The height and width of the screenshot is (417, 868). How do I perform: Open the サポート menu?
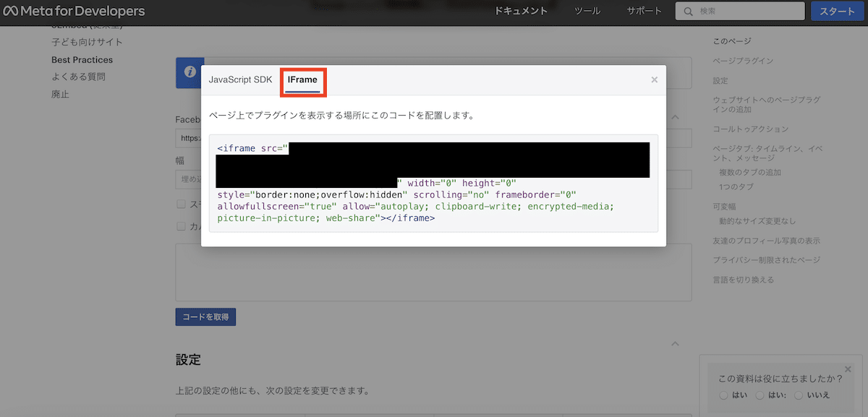tap(644, 12)
